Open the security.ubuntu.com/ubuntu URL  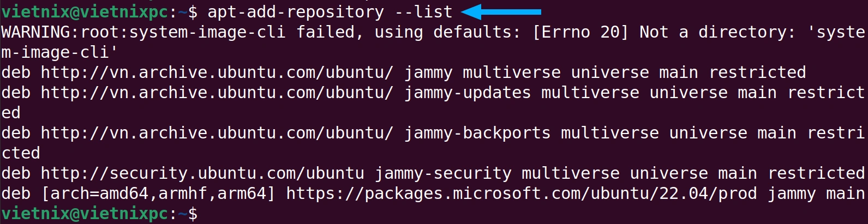pyautogui.click(x=202, y=173)
